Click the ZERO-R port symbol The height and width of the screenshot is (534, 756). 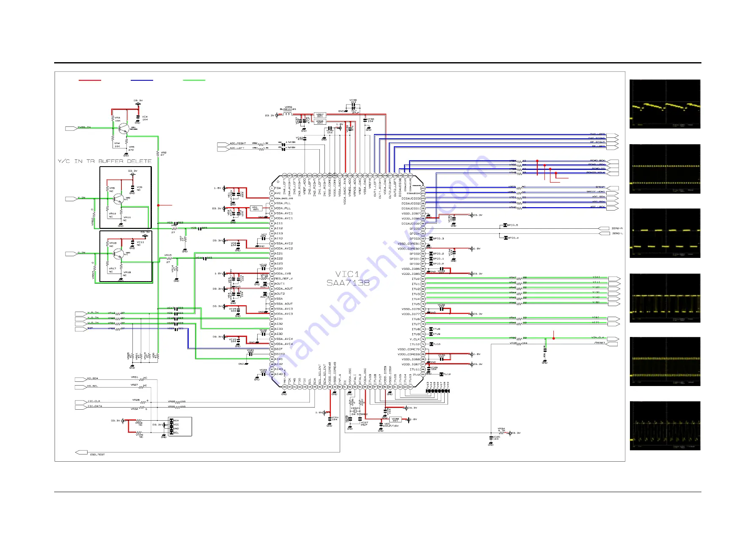604,228
